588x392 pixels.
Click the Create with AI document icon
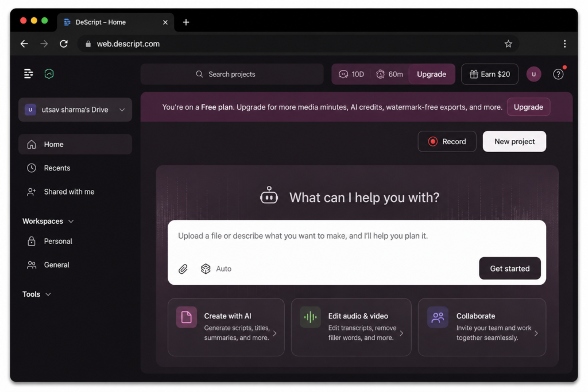(187, 317)
